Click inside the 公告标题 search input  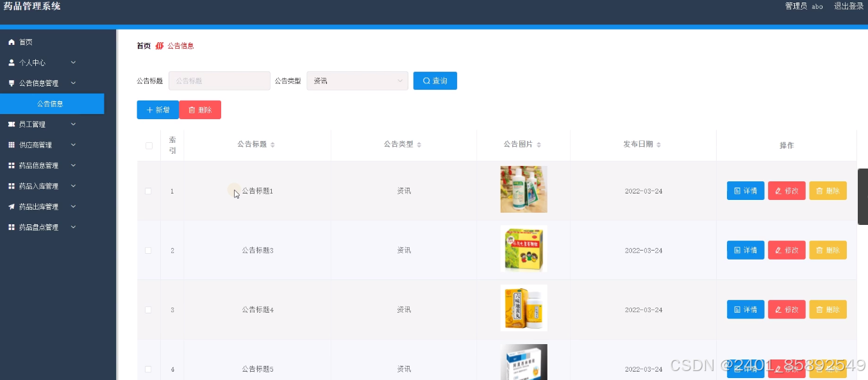coord(219,80)
